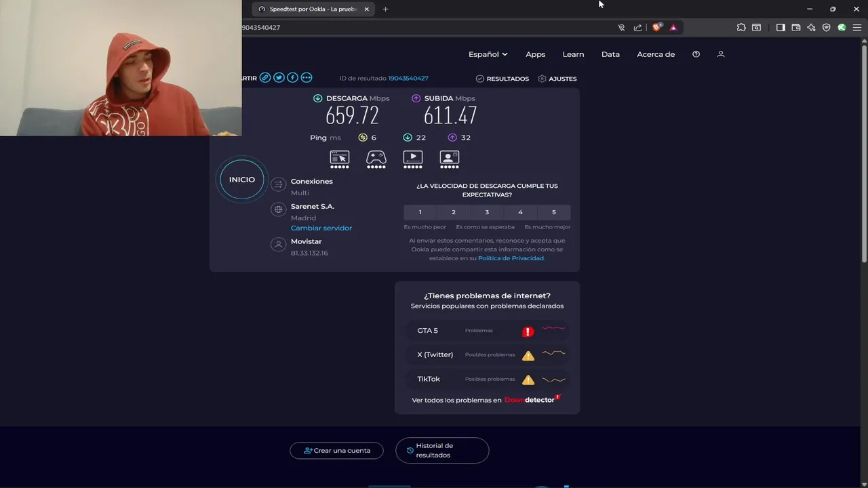Image resolution: width=868 pixels, height=488 pixels.
Task: Click the red alert icon for GTA 5
Action: click(528, 331)
